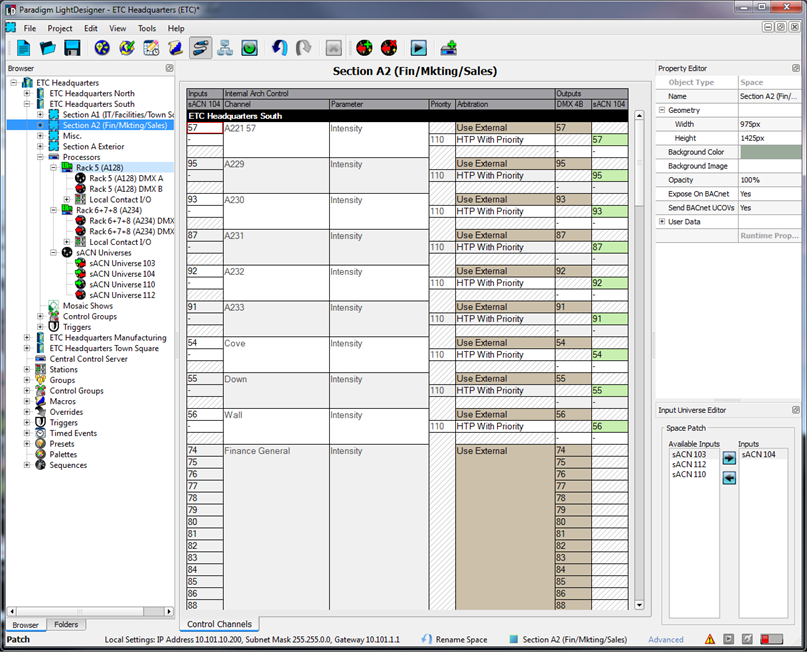This screenshot has width=807, height=657.
Task: Toggle the red status bar indicator switch
Action: (771, 639)
